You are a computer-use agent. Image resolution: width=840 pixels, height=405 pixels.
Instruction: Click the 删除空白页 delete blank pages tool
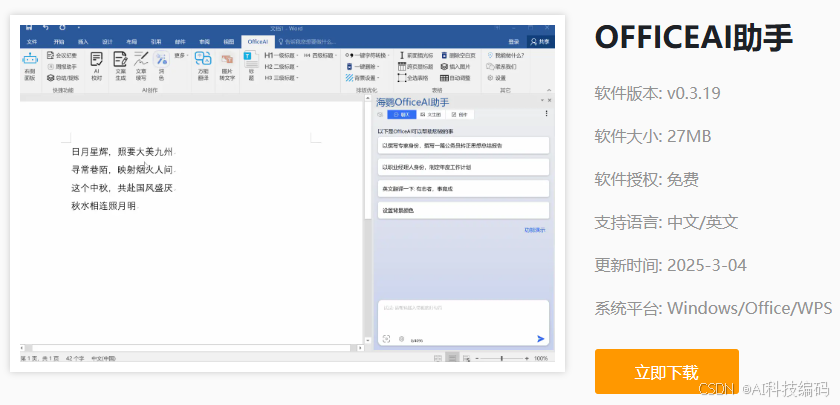459,55
